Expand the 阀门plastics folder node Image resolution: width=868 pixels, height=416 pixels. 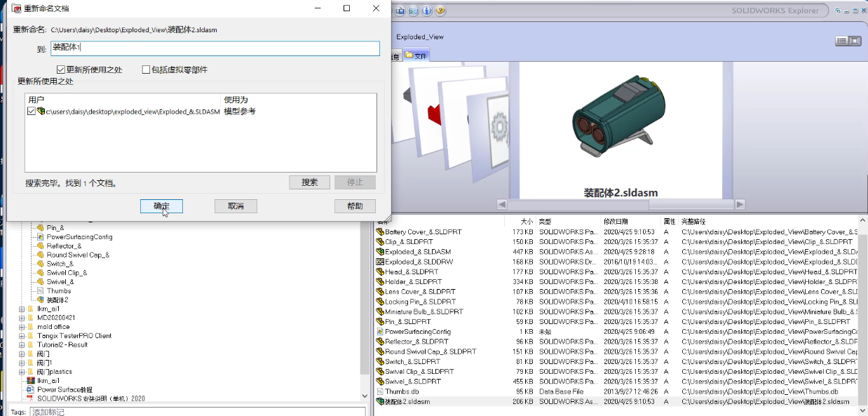tap(22, 372)
